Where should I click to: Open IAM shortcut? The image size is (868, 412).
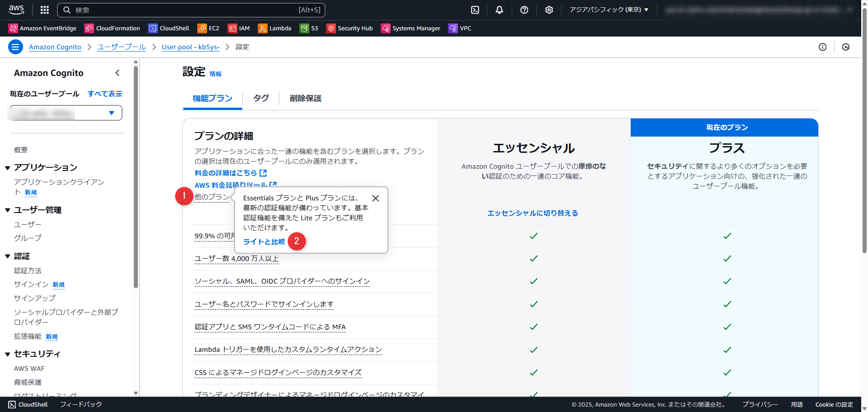239,28
